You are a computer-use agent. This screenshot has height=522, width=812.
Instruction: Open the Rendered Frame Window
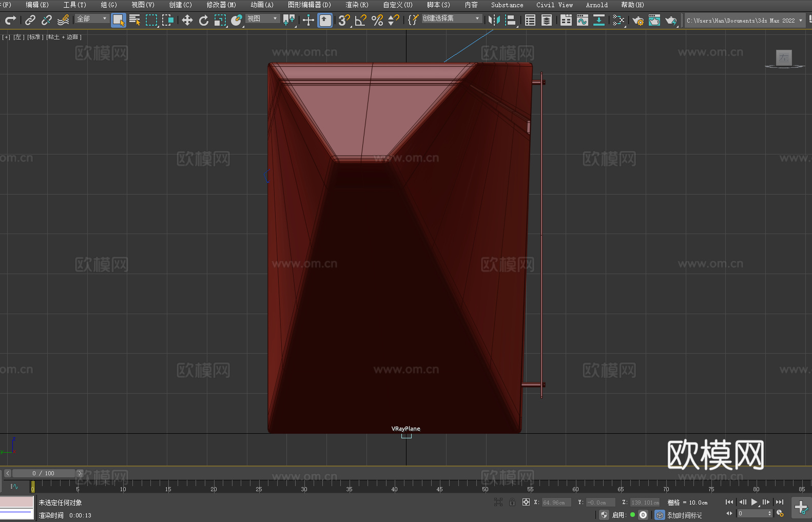654,20
